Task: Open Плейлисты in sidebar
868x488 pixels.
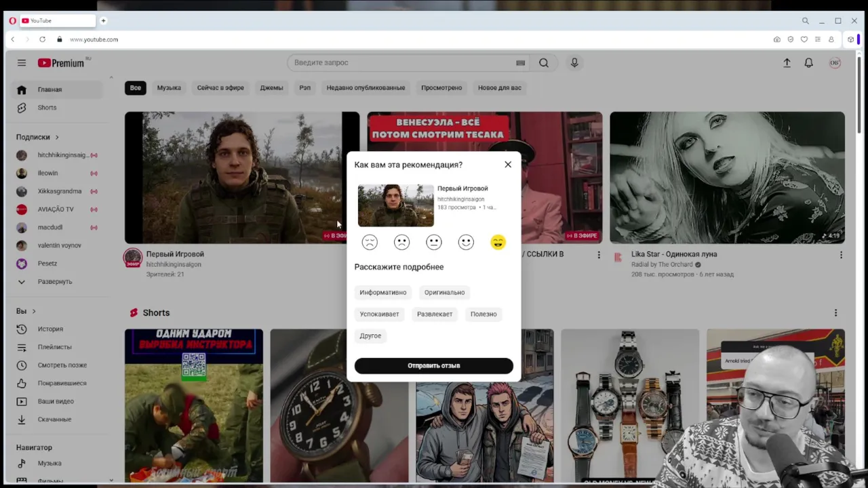Action: [56, 347]
